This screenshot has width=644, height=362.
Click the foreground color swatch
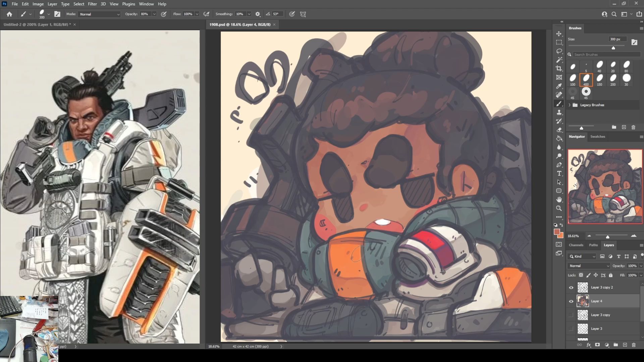557,232
